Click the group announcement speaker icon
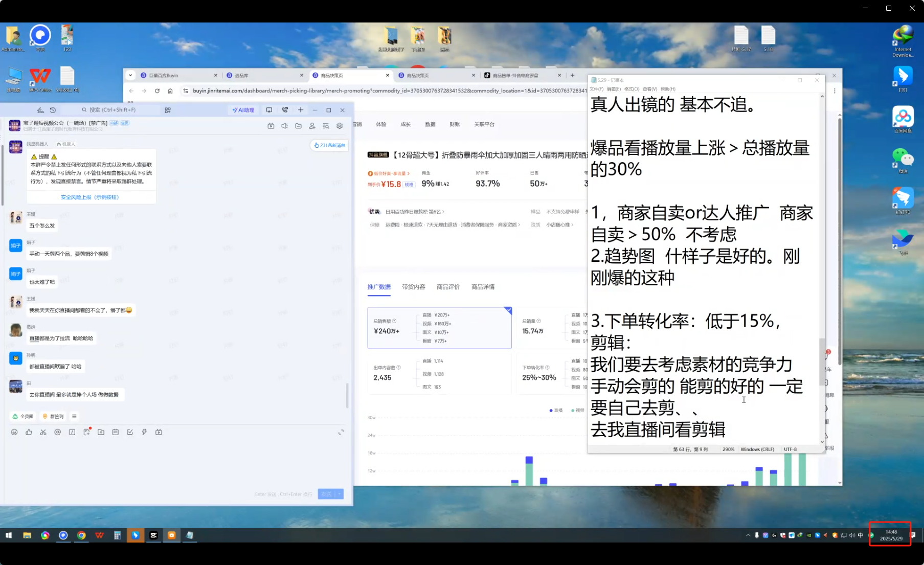The image size is (924, 565). click(284, 126)
